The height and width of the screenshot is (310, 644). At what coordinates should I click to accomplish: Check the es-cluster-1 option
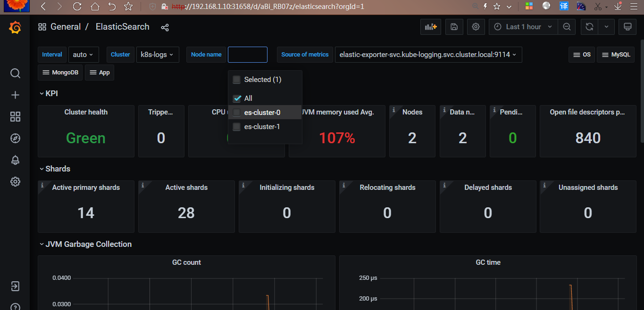click(237, 127)
